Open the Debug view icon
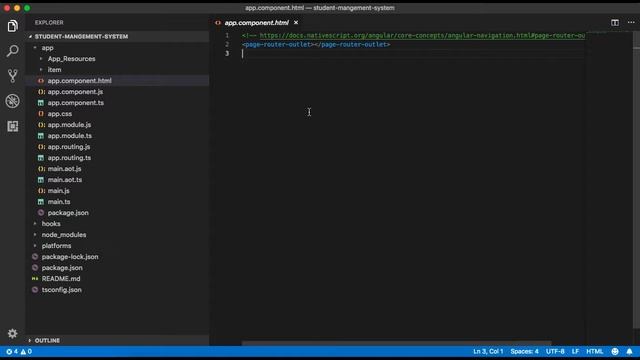Screen dimensions: 640x360 [x=13, y=101]
